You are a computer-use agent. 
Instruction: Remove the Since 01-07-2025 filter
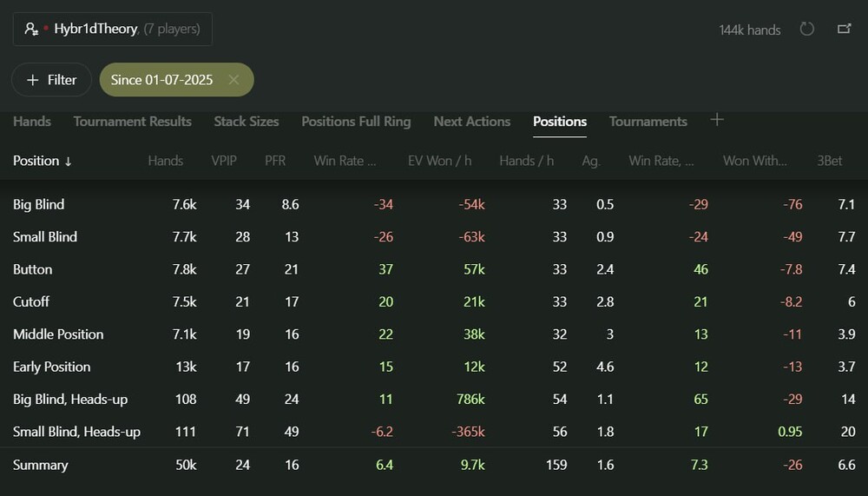(233, 80)
